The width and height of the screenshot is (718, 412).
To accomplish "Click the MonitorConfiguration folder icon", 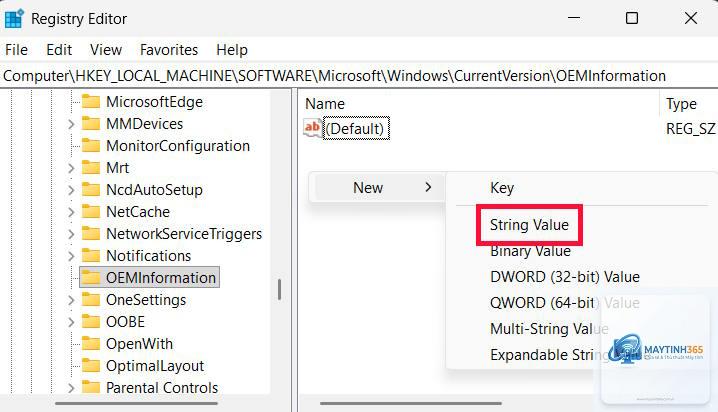I will click(91, 146).
